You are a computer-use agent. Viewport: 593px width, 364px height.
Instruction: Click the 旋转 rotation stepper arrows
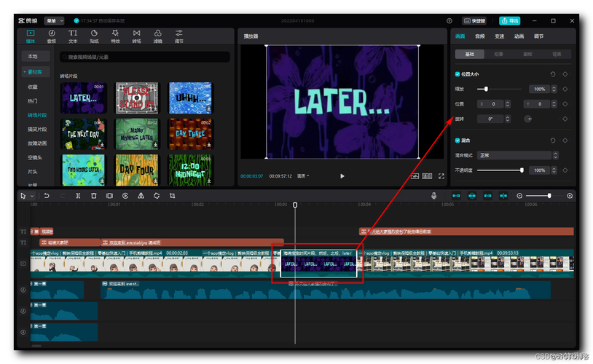[x=508, y=119]
